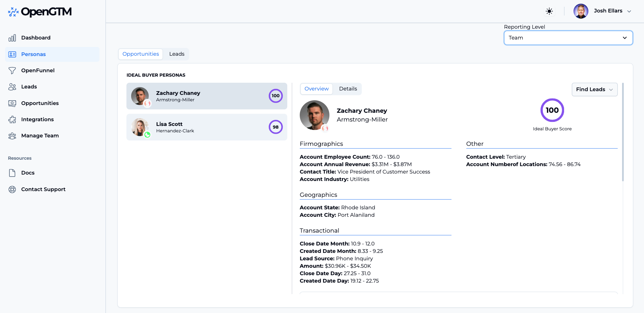Click the 'Amount: $30.96K - $34.50K' line
644x313 pixels.
point(335,266)
